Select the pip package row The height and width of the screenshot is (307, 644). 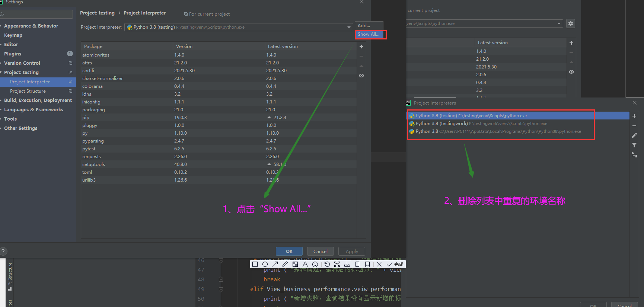coord(219,118)
